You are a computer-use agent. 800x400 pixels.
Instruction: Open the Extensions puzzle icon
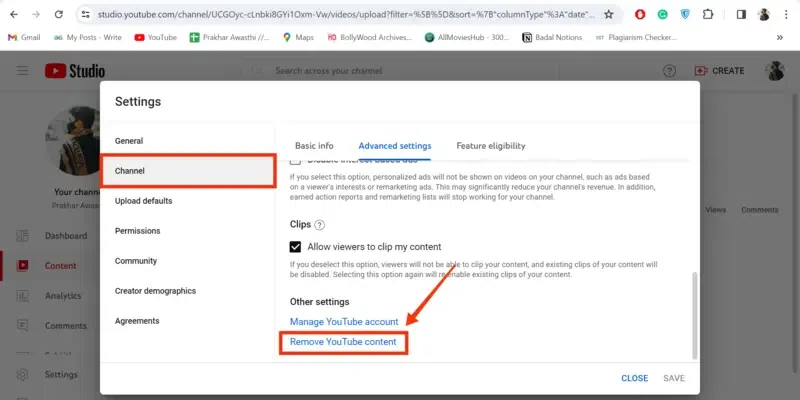[x=708, y=15]
